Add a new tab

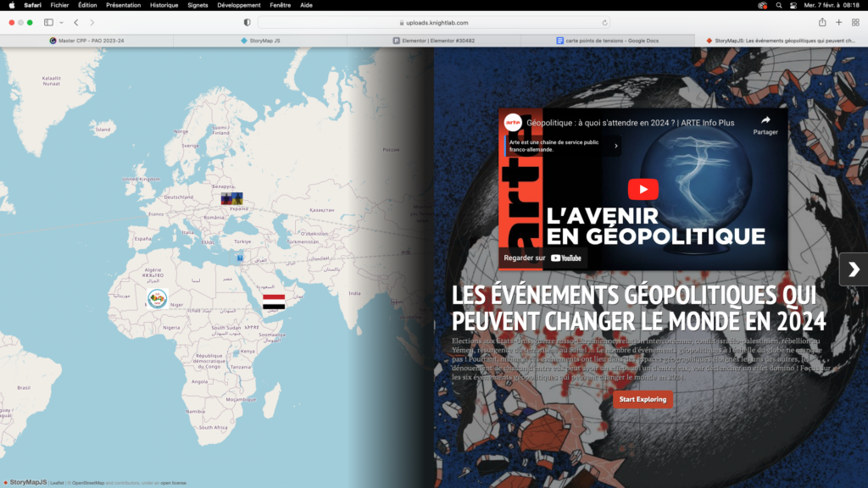click(839, 23)
